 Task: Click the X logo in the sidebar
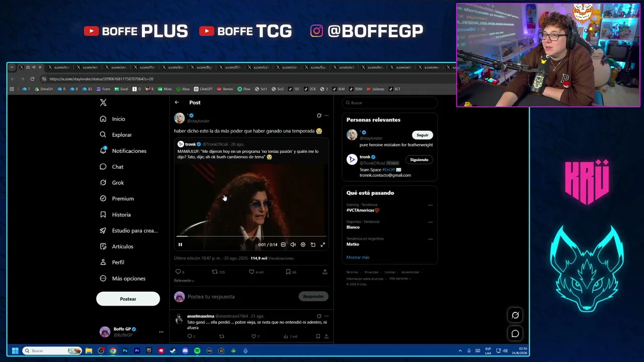click(x=103, y=103)
